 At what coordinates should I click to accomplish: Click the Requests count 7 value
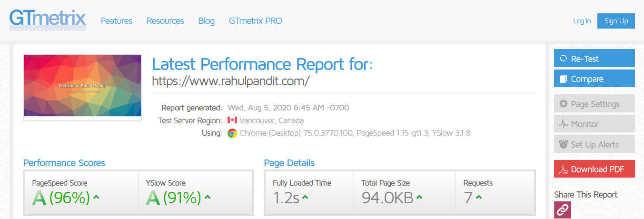click(468, 198)
